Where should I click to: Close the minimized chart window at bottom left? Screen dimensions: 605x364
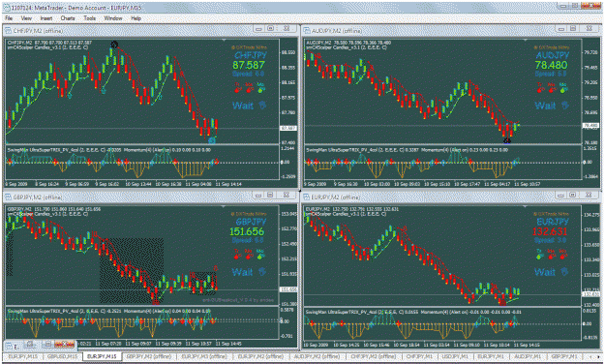(65, 344)
